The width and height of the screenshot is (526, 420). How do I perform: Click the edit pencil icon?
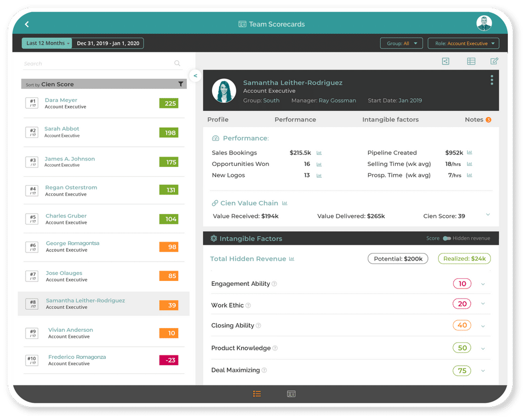click(x=494, y=61)
